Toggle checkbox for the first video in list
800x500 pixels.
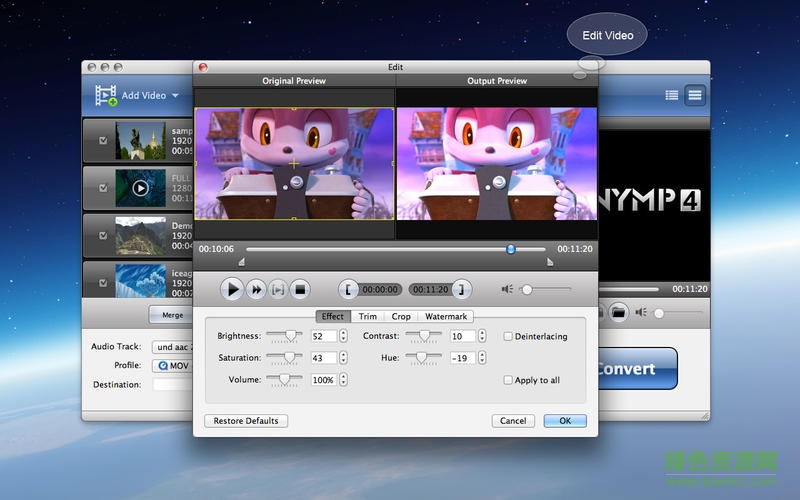click(x=103, y=141)
